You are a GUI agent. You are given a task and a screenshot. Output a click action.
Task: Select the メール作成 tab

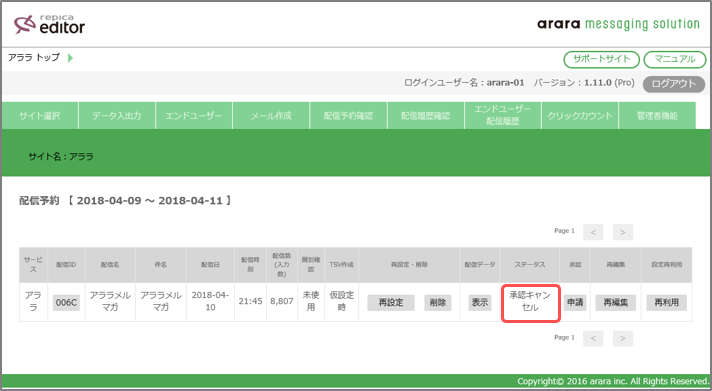(271, 116)
